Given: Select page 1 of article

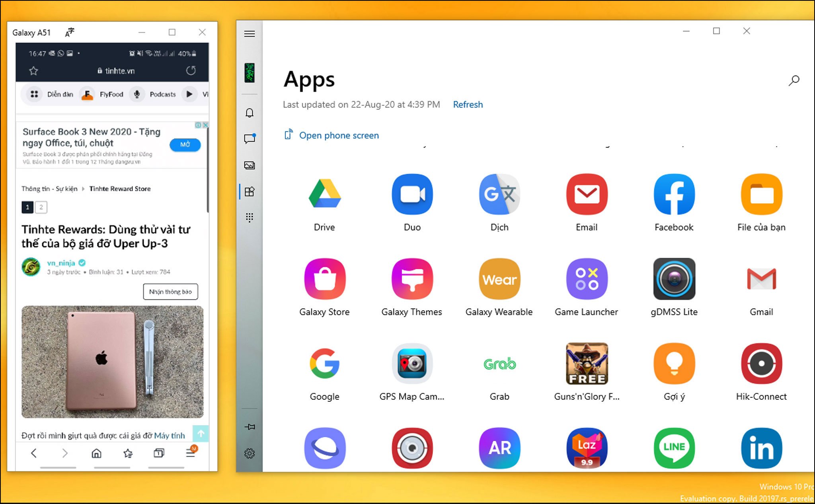Looking at the screenshot, I should pos(27,207).
